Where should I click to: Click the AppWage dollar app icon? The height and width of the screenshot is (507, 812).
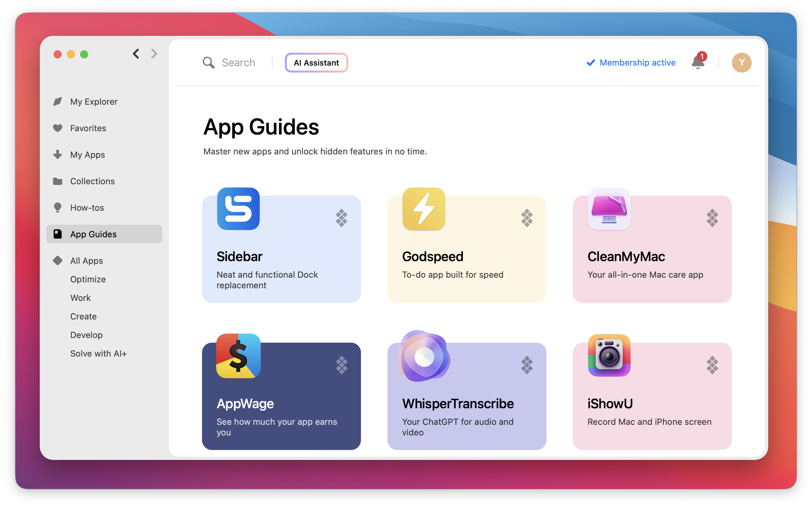(238, 356)
